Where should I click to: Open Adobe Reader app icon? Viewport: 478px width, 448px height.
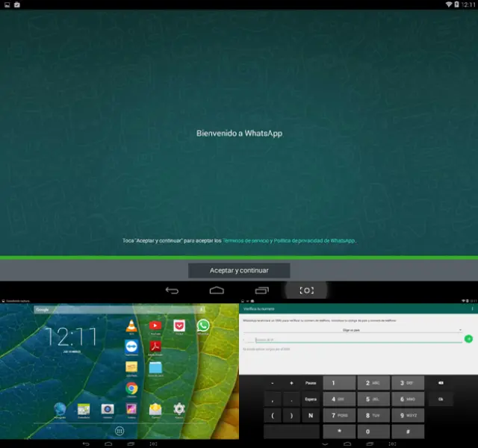pos(155,346)
